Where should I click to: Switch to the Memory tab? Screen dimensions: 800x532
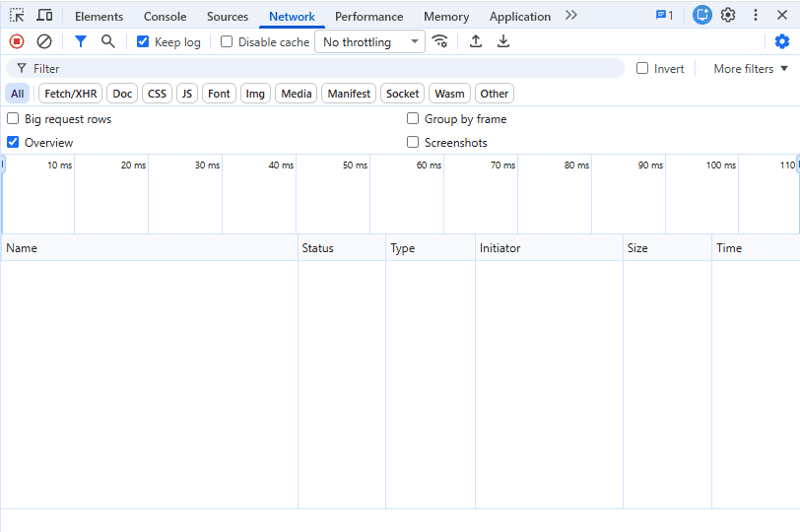pyautogui.click(x=446, y=17)
